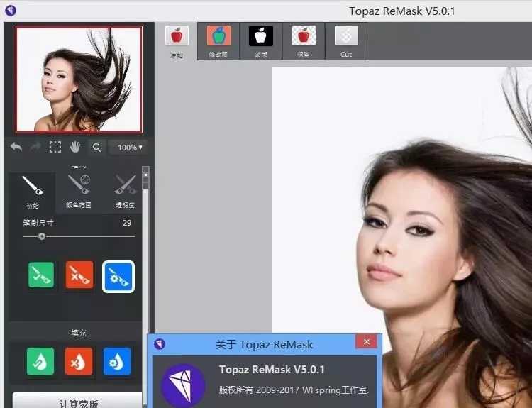532x408 pixels.
Task: Select the 透明度 transparency brush tab
Action: coord(125,192)
